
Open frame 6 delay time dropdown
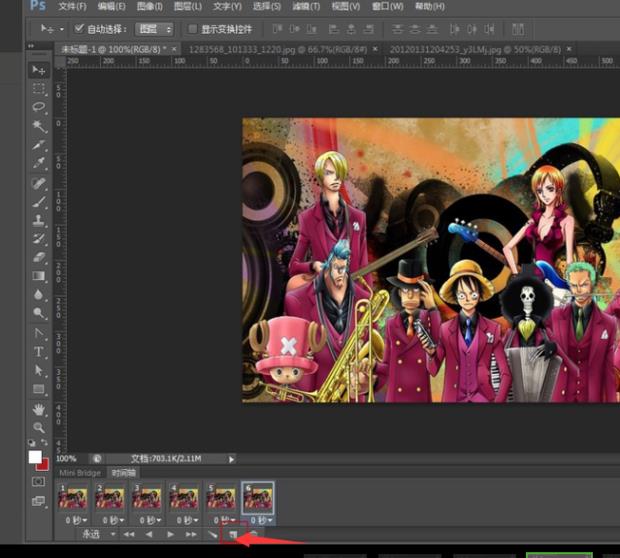tap(259, 520)
